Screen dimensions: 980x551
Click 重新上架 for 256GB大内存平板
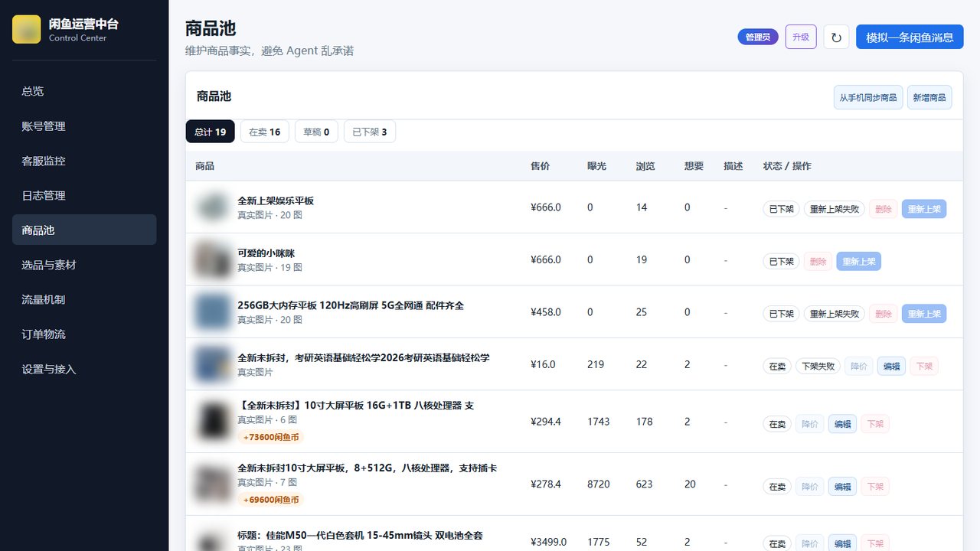[x=924, y=313]
